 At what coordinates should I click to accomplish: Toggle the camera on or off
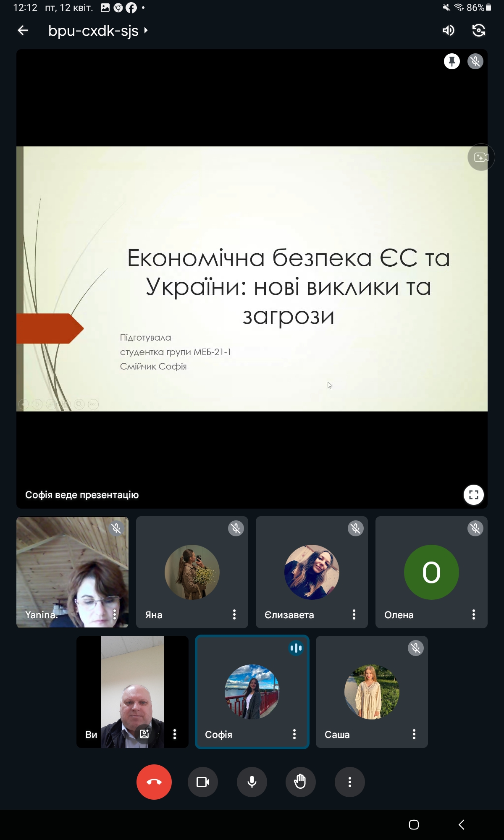coord(203,782)
